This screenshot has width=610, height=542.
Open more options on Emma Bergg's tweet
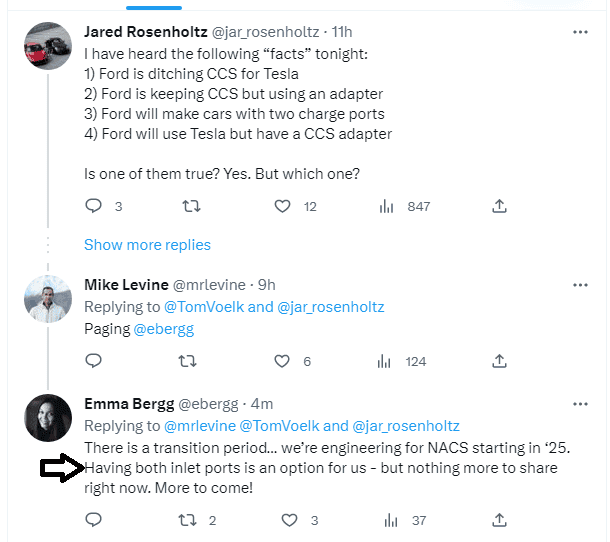tap(580, 404)
